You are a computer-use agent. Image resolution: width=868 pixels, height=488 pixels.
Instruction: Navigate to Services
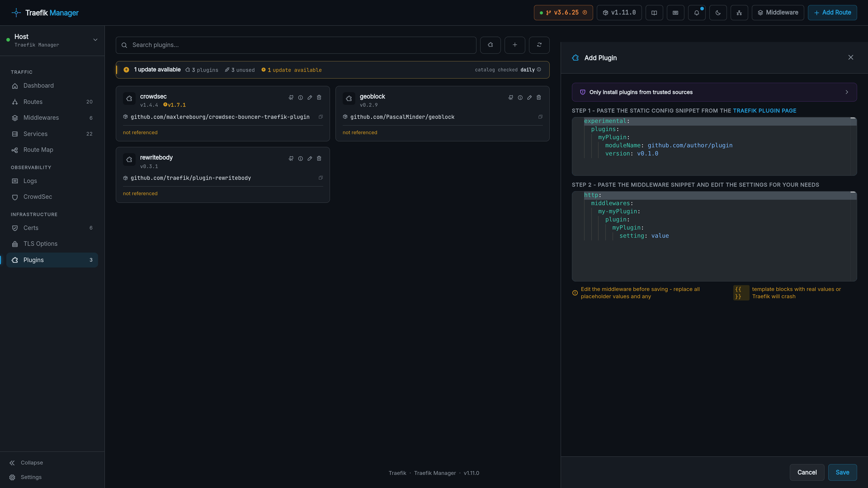[x=52, y=134]
